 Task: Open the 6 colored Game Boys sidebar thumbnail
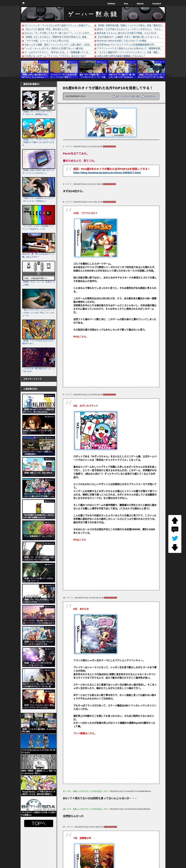coord(39,215)
